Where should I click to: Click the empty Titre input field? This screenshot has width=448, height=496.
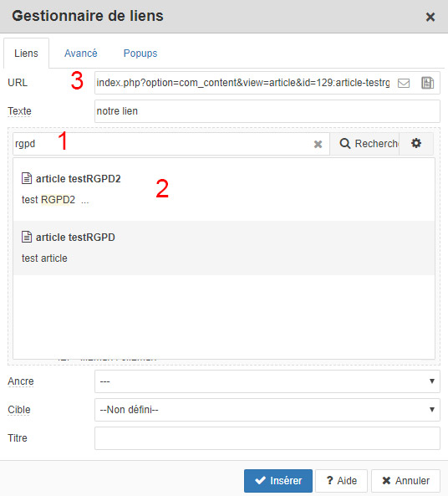267,438
